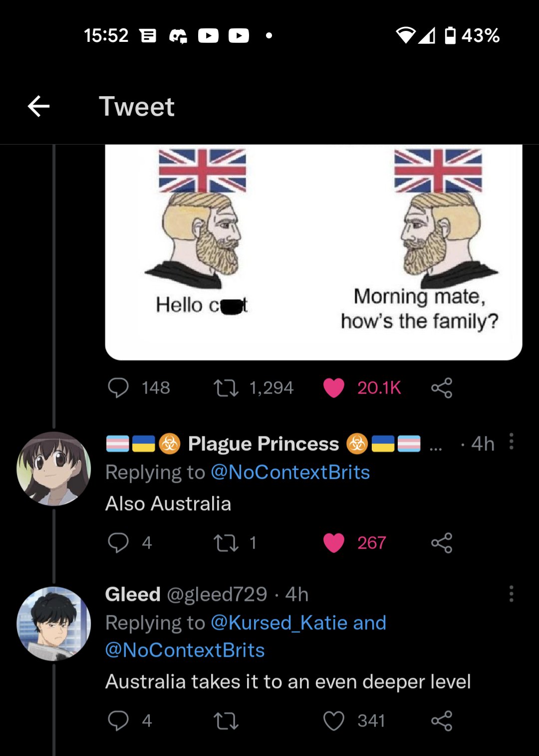Image resolution: width=539 pixels, height=756 pixels.
Task: Reply to Gleed's comment
Action: pyautogui.click(x=118, y=721)
